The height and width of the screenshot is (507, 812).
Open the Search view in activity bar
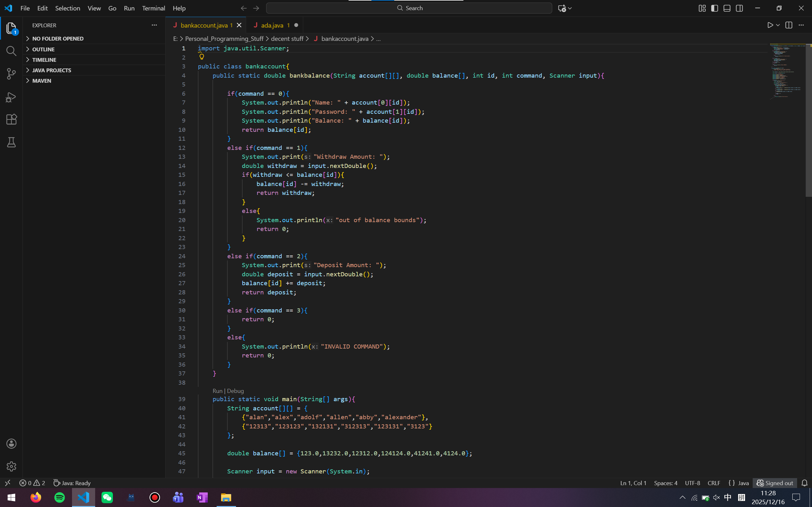click(x=11, y=51)
